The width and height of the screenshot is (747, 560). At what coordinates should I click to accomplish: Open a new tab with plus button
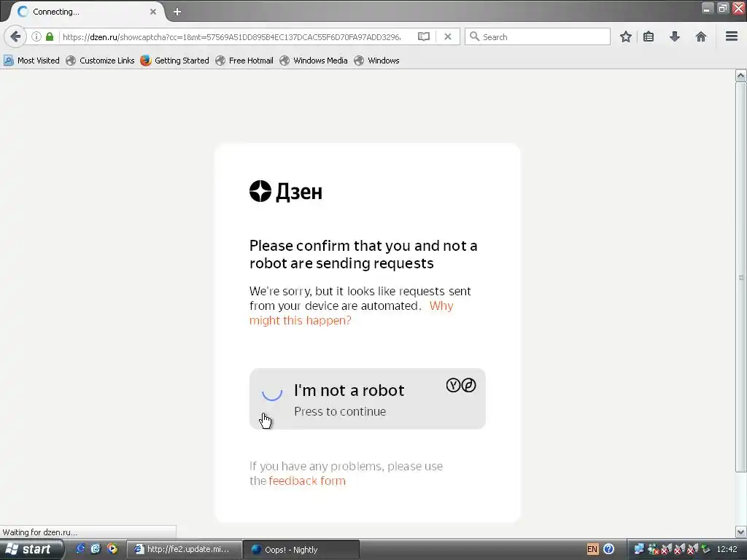(177, 12)
